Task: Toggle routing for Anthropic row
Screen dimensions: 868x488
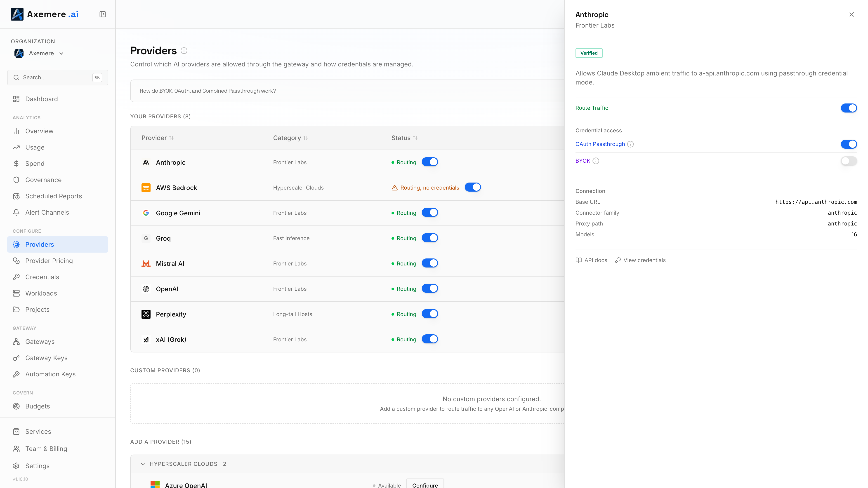Action: (430, 162)
